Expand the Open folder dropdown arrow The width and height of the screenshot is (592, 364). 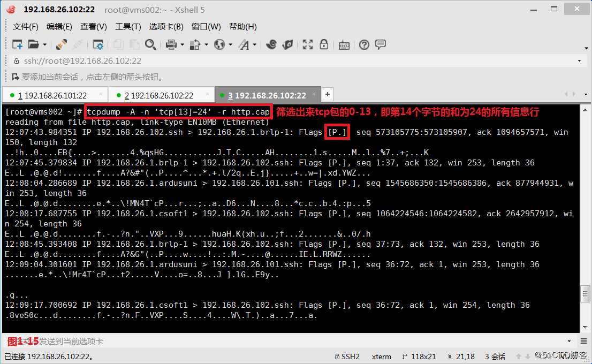[x=44, y=44]
